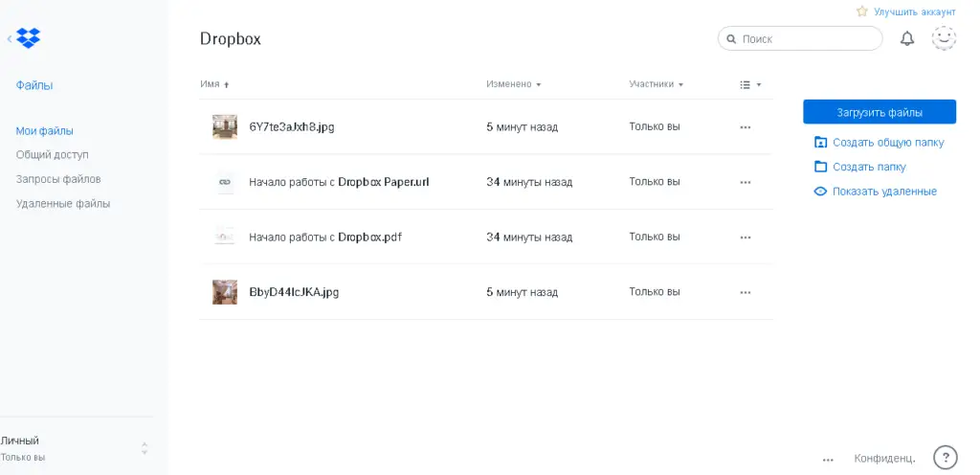Open the account avatar menu
The height and width of the screenshot is (475, 980).
coord(944,38)
